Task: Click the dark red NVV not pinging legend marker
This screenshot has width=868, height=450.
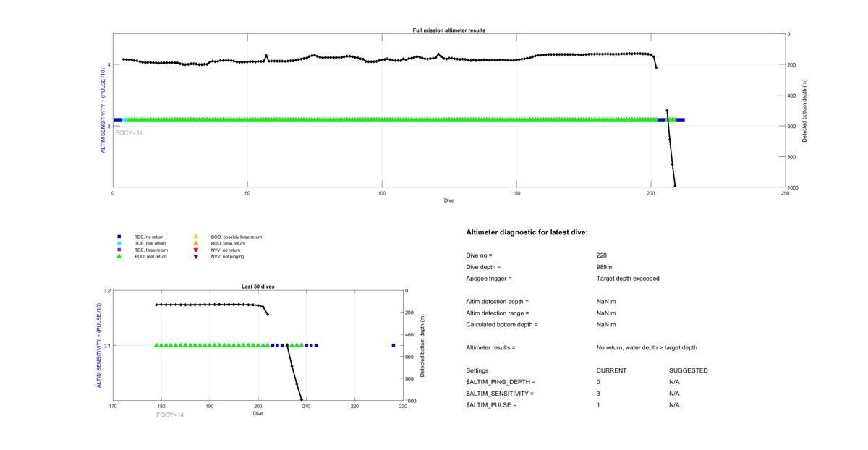Action: 196,256
